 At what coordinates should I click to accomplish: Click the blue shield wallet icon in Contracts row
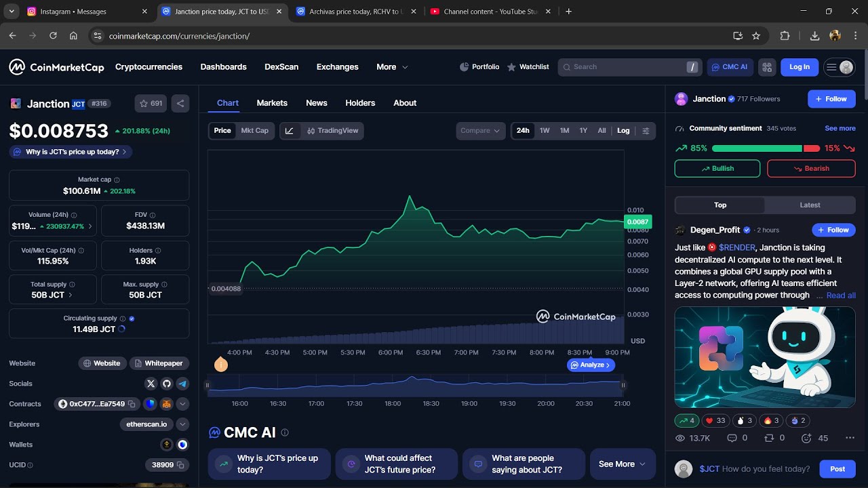tap(151, 404)
